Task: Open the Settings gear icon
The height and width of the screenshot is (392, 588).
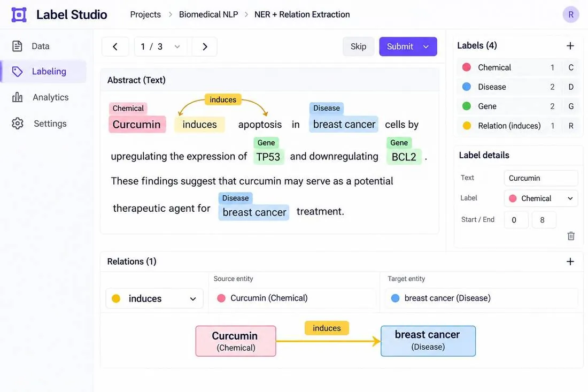Action: (x=17, y=124)
